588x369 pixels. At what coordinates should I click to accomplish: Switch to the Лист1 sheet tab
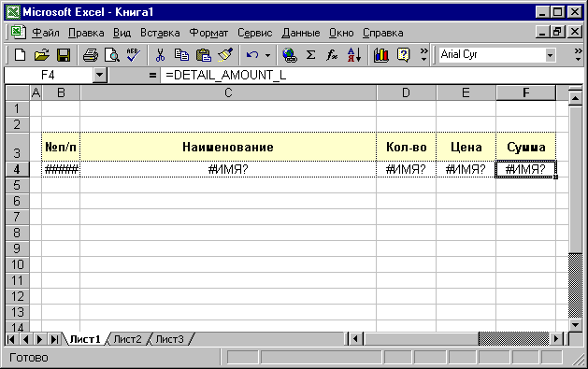point(85,339)
